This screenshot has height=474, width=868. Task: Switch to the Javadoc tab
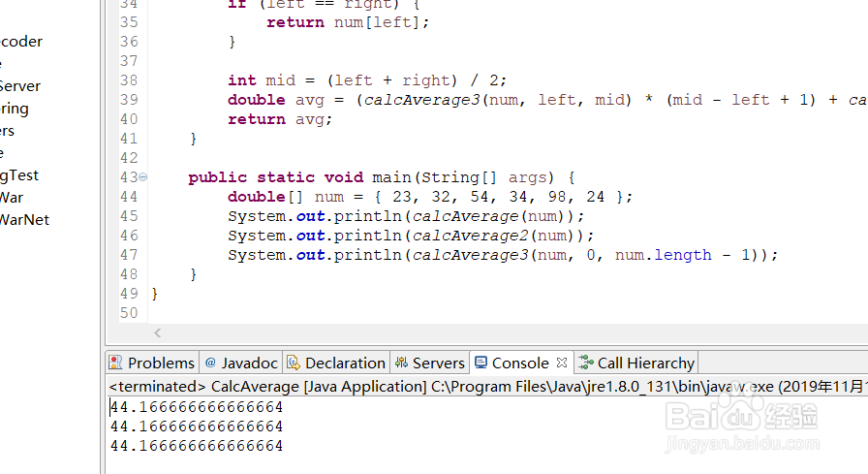click(x=241, y=363)
